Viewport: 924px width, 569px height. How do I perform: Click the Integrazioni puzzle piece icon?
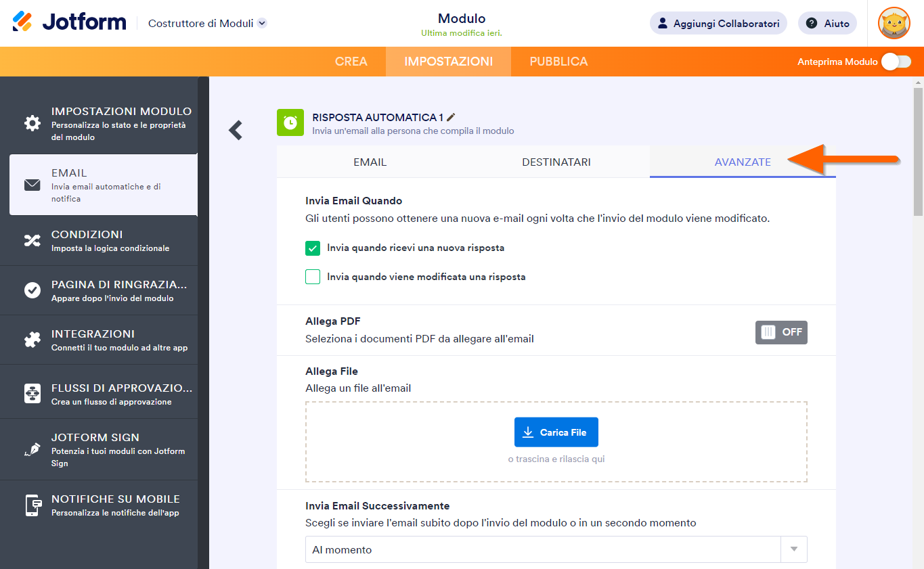coord(32,340)
